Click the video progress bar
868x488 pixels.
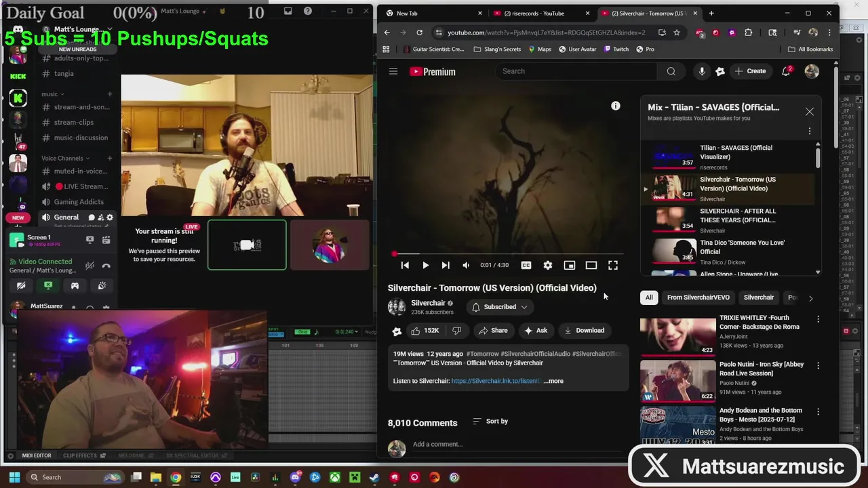coord(509,254)
